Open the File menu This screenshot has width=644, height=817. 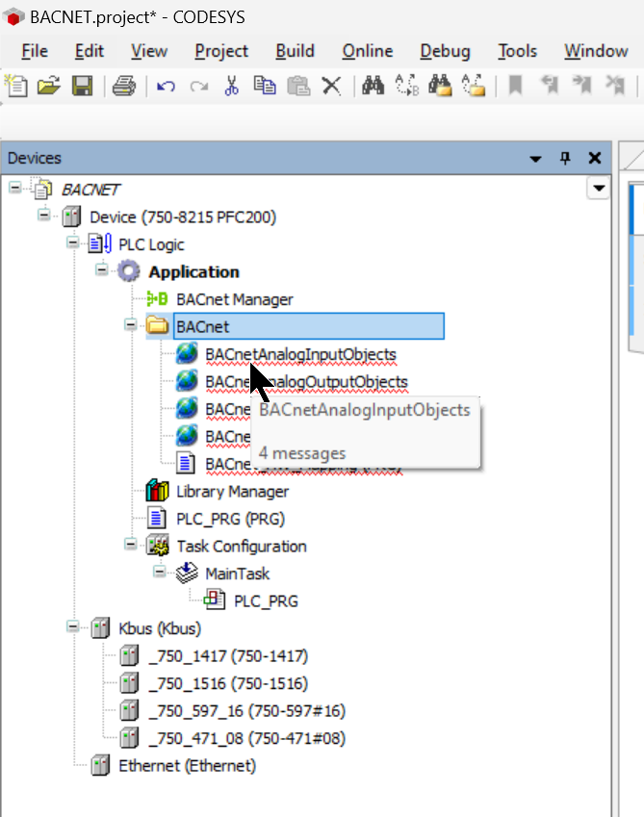(x=35, y=51)
